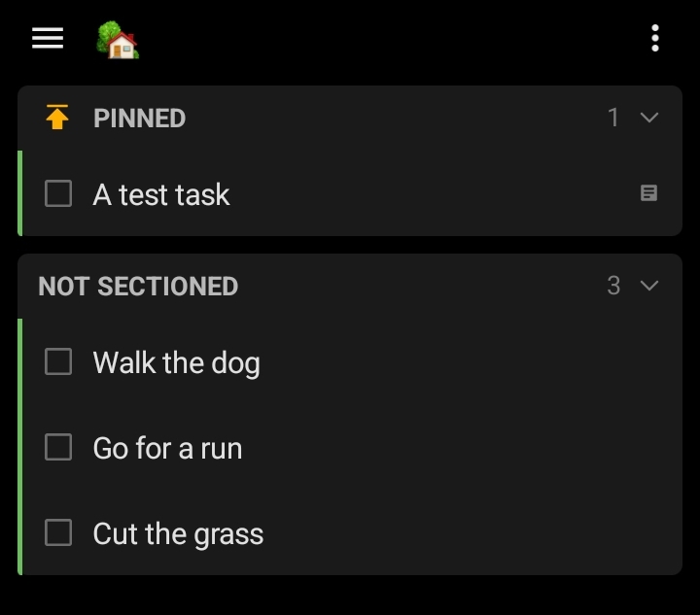
Task: Open the hamburger navigation menu
Action: 47,38
